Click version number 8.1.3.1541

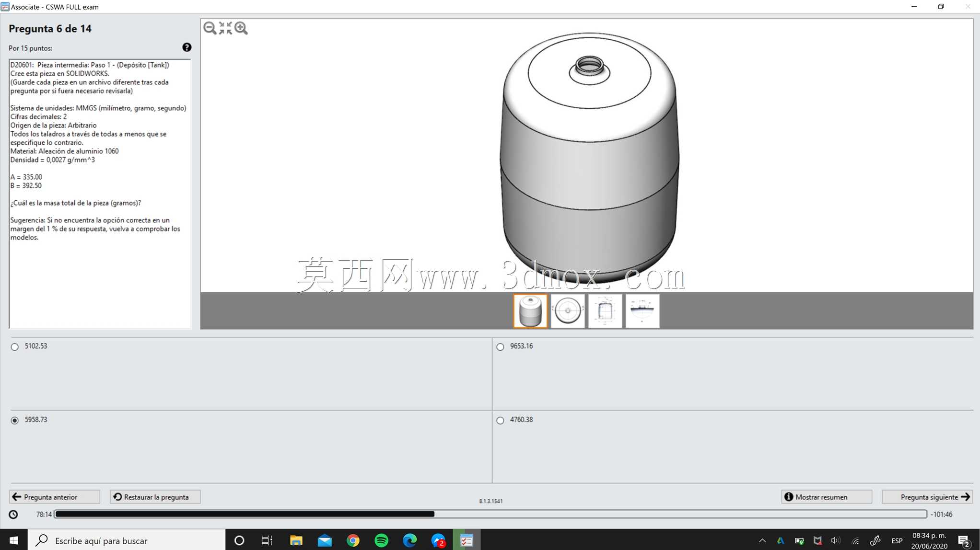coord(491,501)
